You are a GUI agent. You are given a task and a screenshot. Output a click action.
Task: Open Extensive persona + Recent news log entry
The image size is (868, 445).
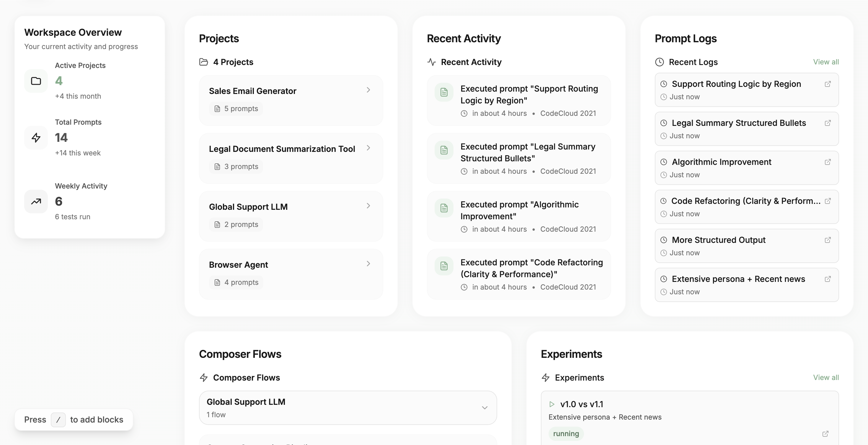747,285
